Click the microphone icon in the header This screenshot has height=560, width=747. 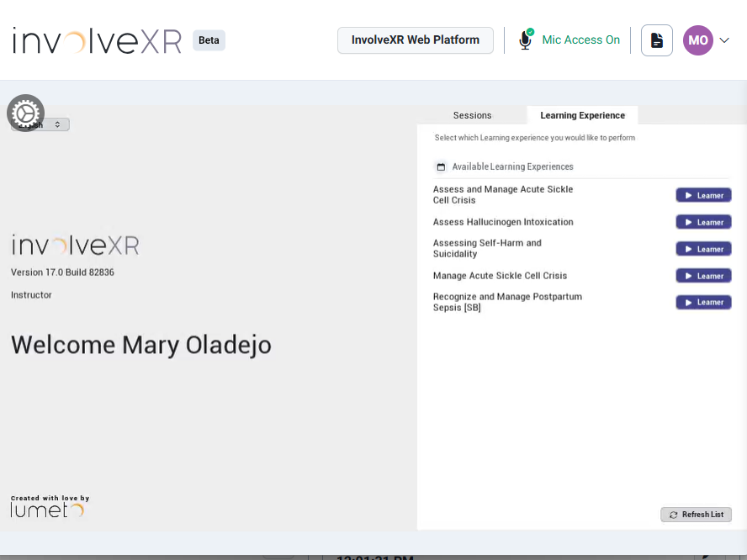tap(526, 40)
